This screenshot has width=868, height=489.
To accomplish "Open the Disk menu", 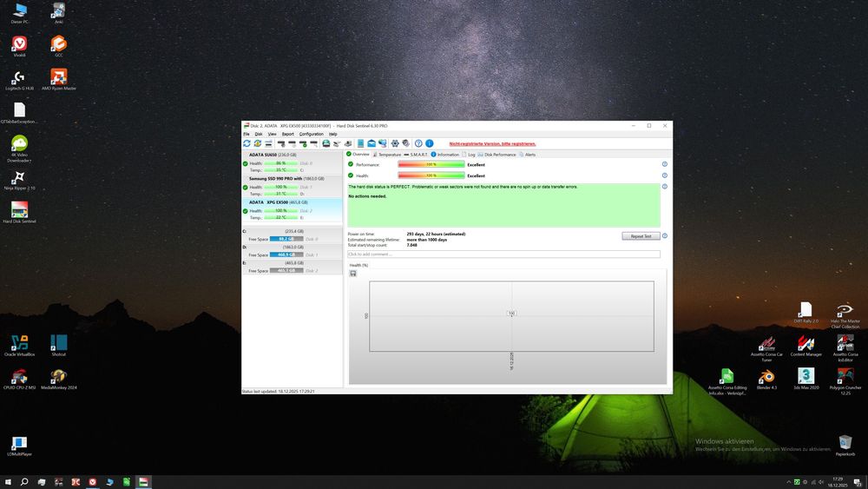I will (x=259, y=134).
